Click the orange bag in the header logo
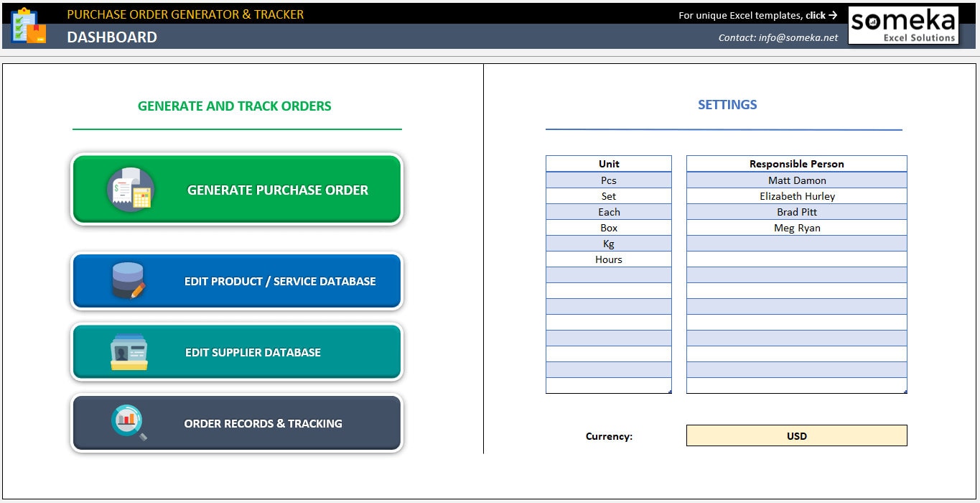Image resolution: width=980 pixels, height=503 pixels. [36, 34]
